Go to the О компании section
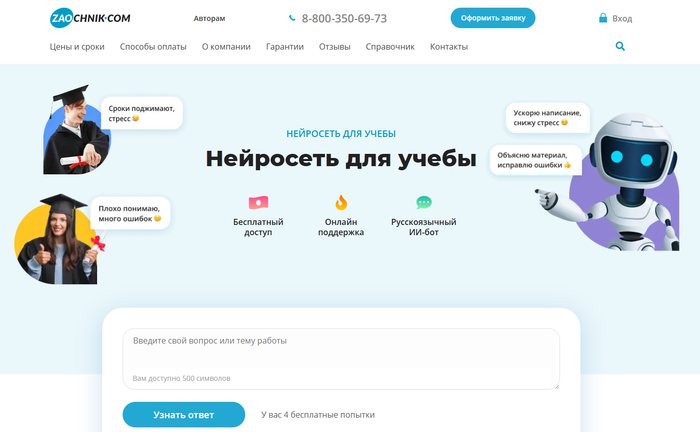 point(226,46)
